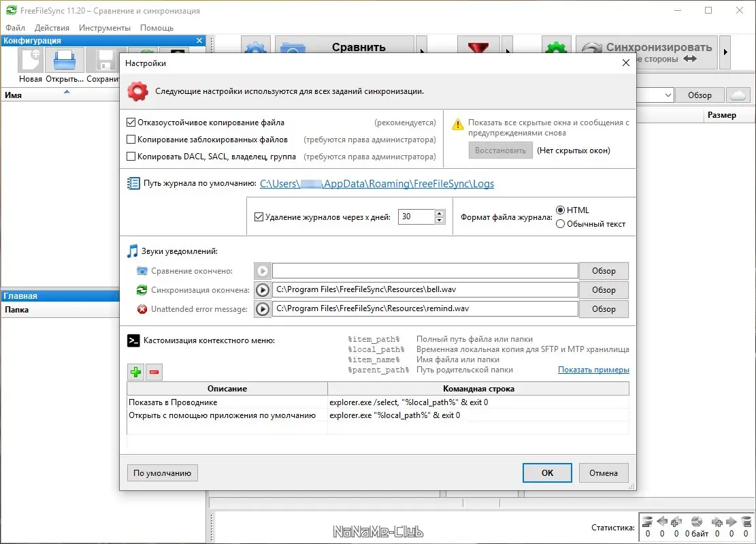This screenshot has height=544, width=756.
Task: Click empty comparison sound path field
Action: click(x=425, y=271)
